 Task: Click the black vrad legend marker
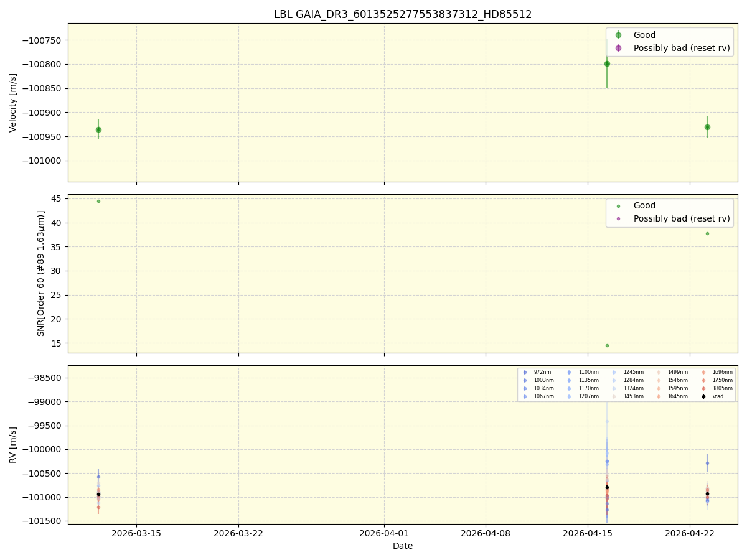point(703,396)
